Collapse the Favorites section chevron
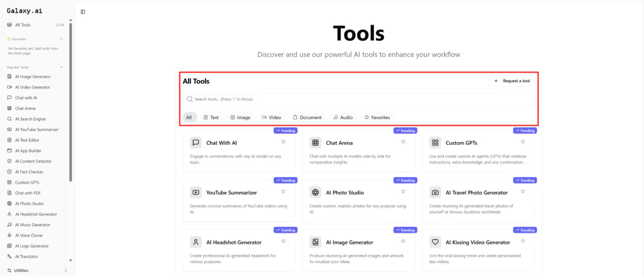Screen dimensions: 644x276 (61, 39)
